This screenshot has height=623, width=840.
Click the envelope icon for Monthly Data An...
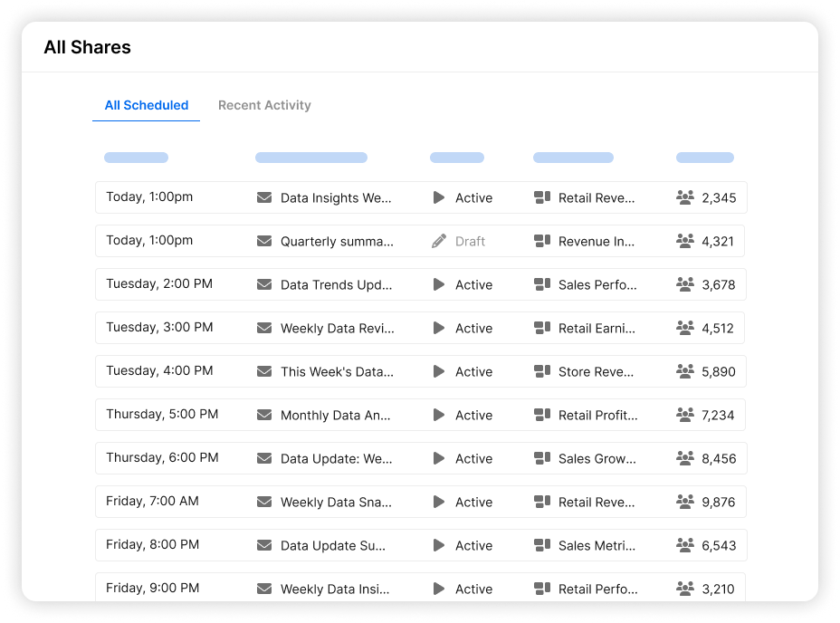tap(264, 415)
